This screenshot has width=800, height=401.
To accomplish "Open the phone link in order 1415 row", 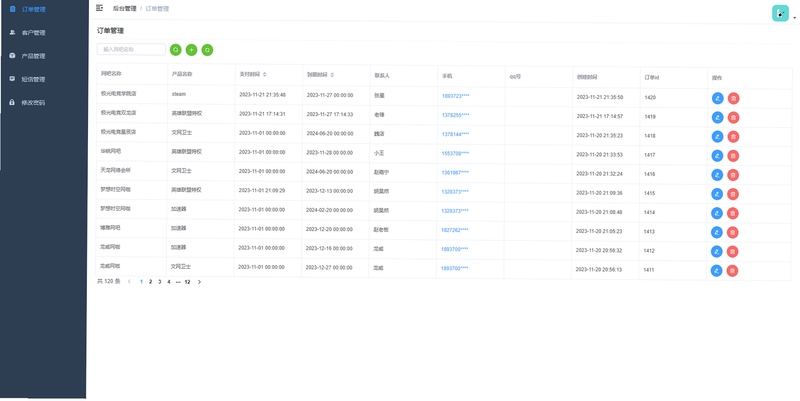I will pyautogui.click(x=455, y=192).
